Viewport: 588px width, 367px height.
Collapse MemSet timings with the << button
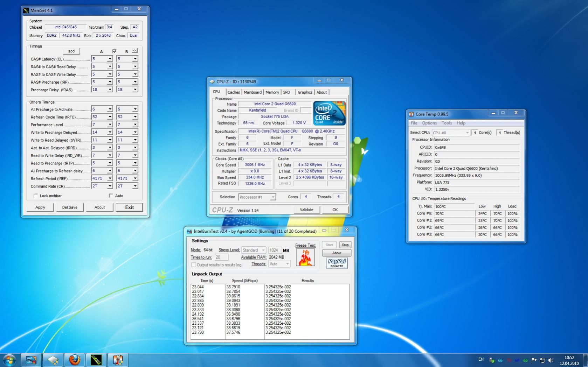134,51
